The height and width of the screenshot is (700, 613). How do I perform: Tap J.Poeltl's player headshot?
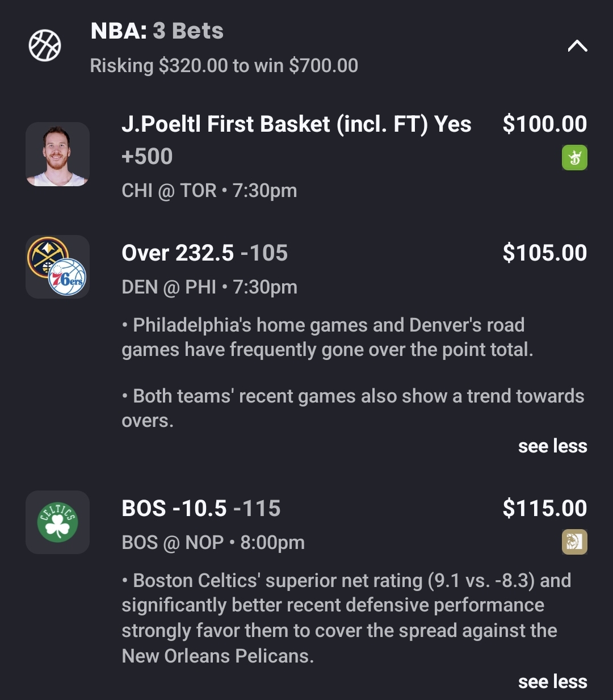pos(57,154)
